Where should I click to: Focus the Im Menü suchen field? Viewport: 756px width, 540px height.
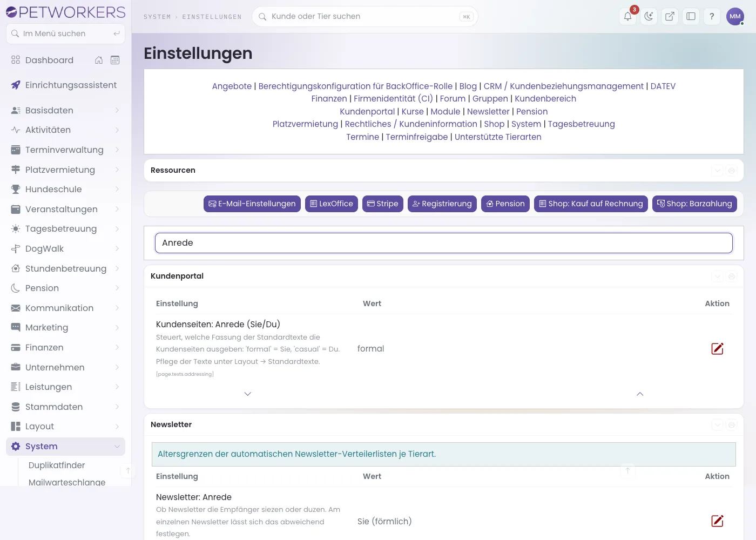click(x=65, y=33)
